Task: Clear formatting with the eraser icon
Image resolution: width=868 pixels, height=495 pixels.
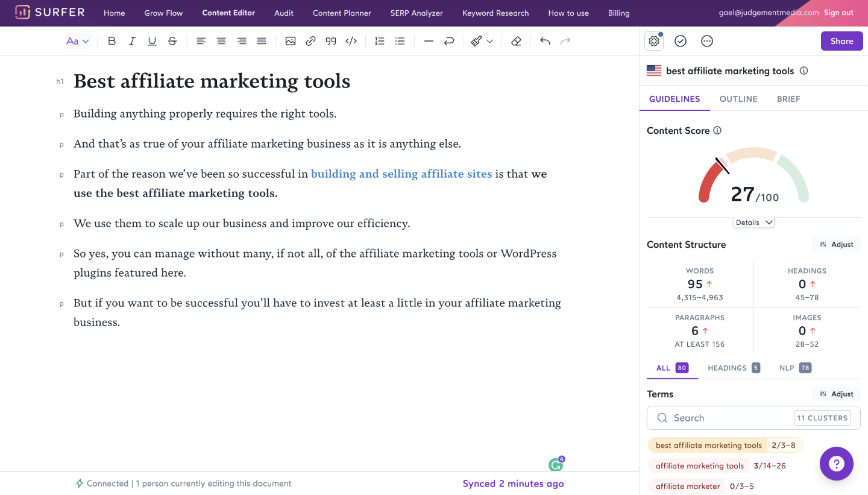Action: [516, 41]
